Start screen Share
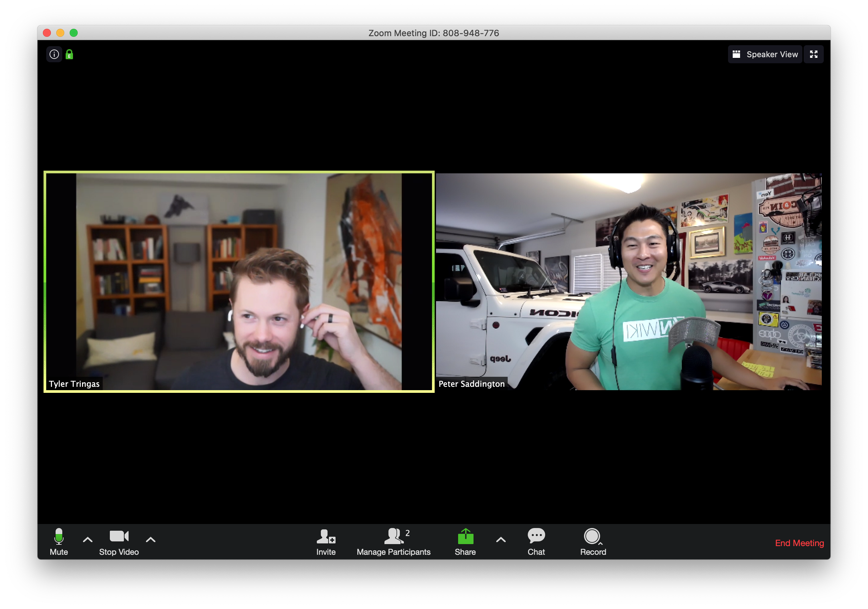 465,542
